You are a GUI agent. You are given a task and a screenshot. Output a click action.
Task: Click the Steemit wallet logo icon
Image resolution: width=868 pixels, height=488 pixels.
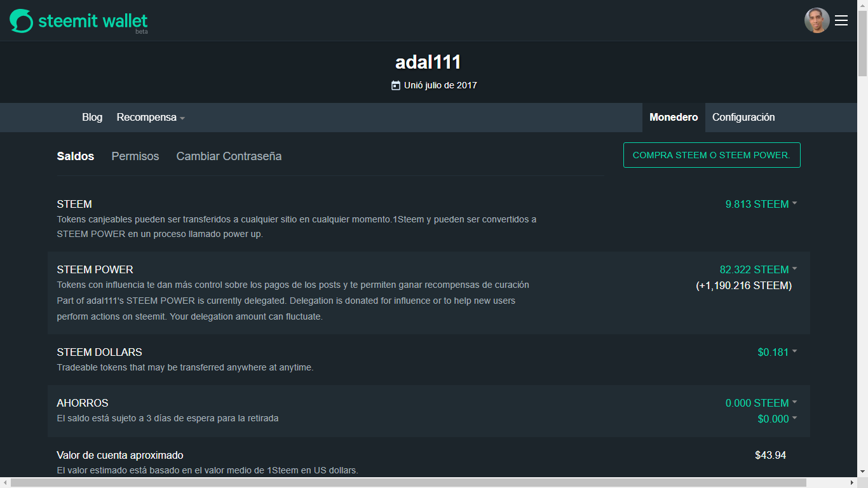21,20
